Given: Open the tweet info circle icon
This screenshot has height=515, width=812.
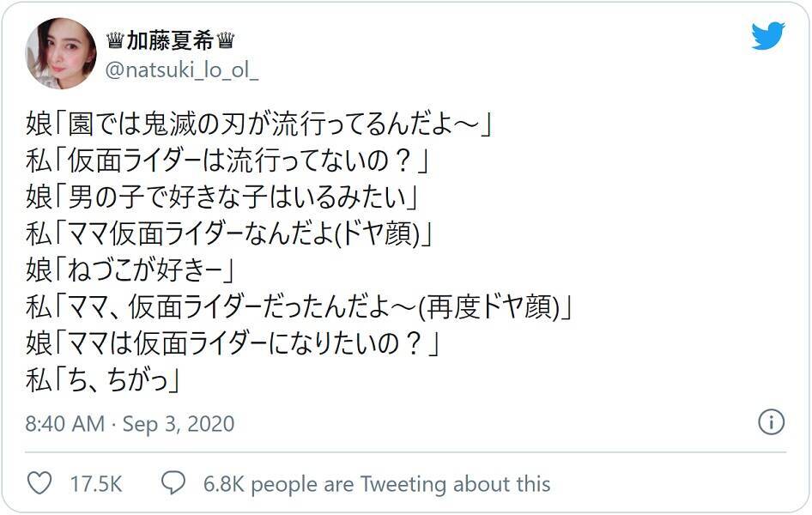Looking at the screenshot, I should coord(771,422).
